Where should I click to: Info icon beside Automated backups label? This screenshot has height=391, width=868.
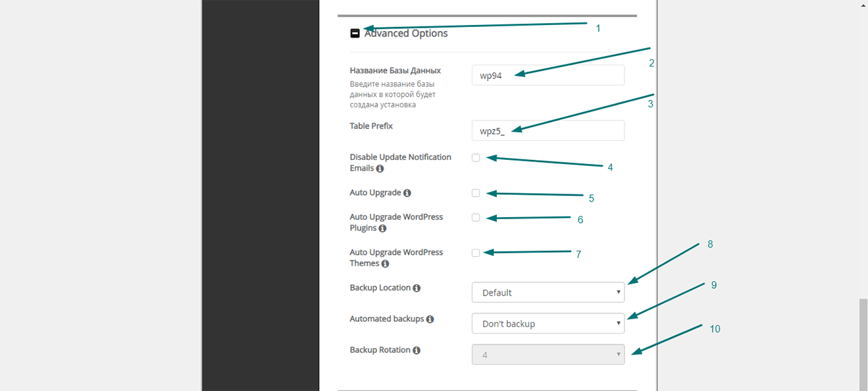[430, 319]
